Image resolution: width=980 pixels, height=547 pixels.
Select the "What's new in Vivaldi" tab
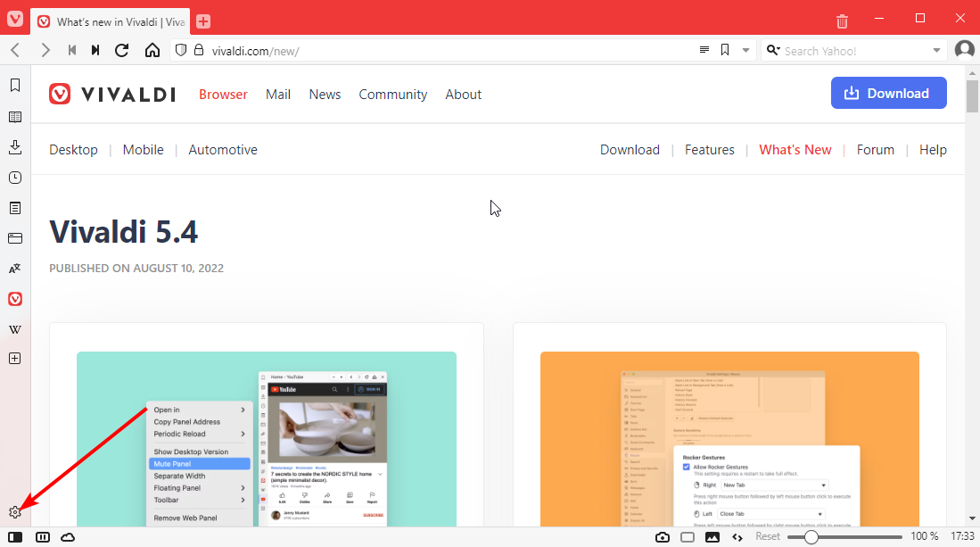coord(111,22)
